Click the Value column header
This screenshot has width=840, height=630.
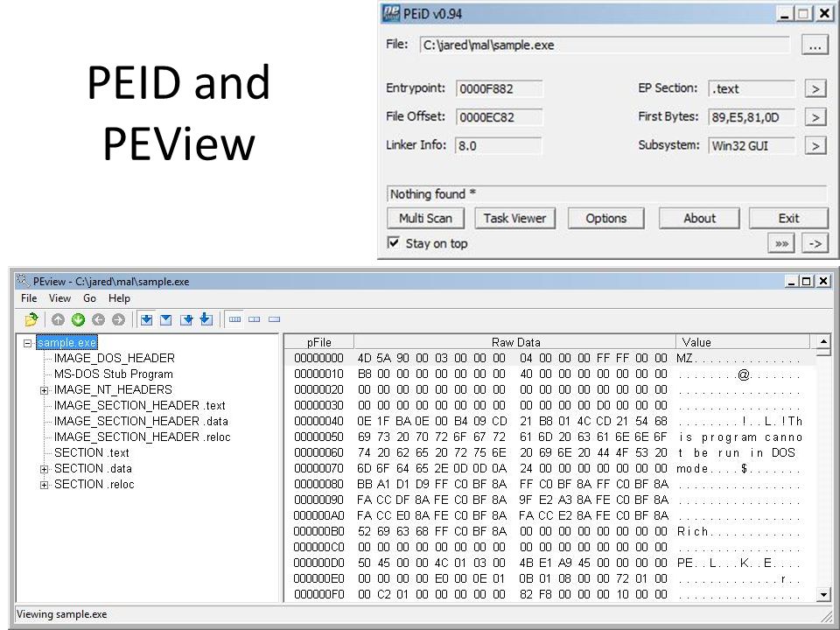tap(744, 342)
